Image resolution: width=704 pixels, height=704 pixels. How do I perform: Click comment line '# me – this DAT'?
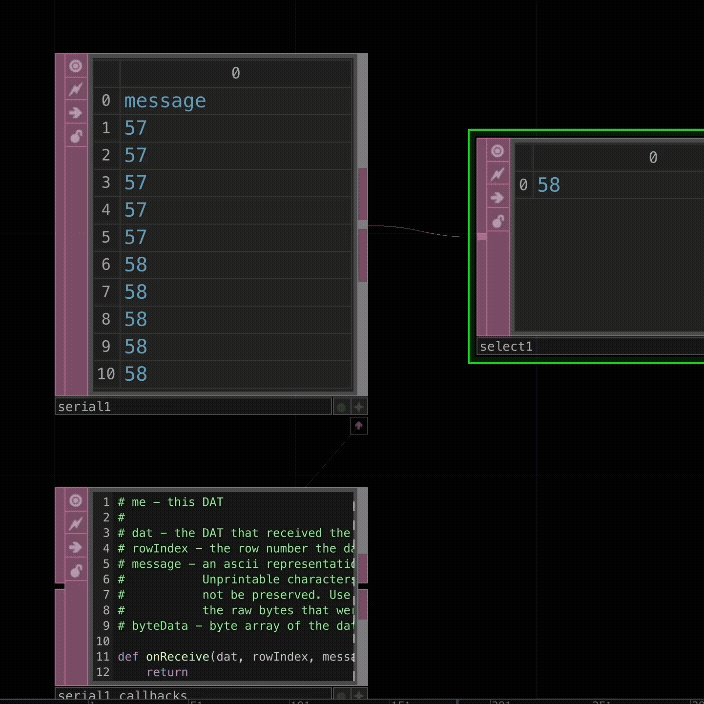[x=171, y=502]
